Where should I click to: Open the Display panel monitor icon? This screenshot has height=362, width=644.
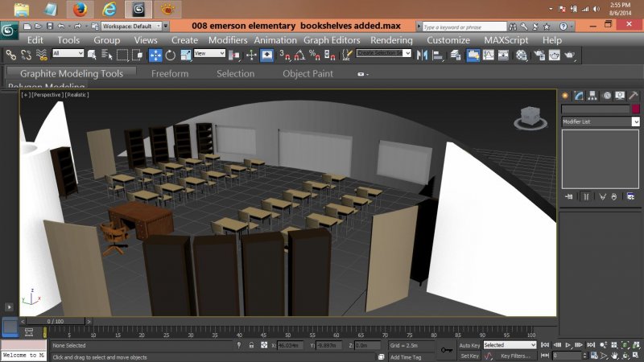620,96
